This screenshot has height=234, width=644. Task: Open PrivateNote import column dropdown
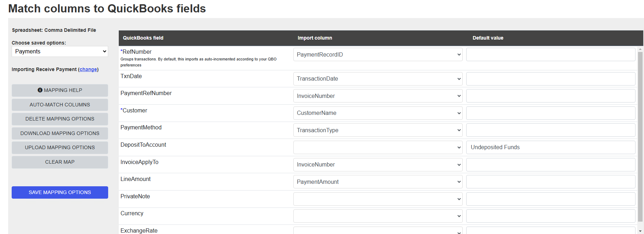[378, 199]
